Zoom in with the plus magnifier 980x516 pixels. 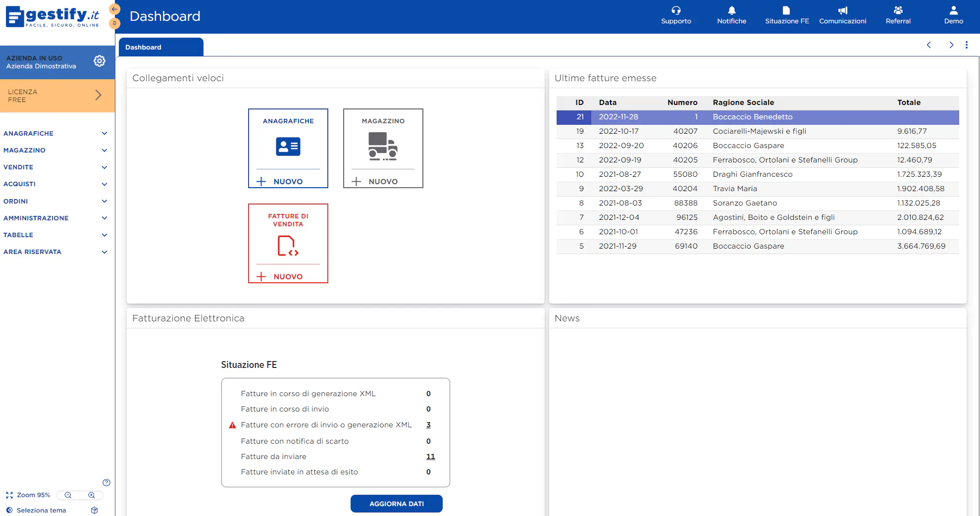(x=92, y=495)
